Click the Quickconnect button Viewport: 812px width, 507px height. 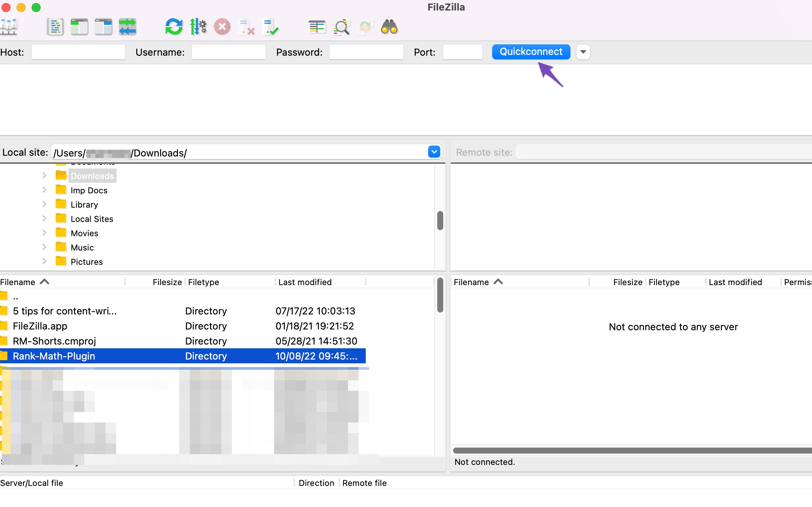531,52
